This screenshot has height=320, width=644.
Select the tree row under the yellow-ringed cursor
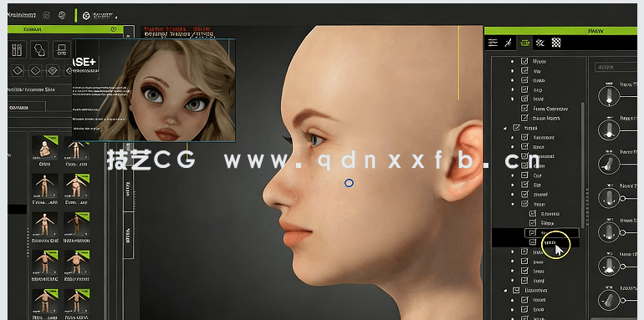(535, 243)
